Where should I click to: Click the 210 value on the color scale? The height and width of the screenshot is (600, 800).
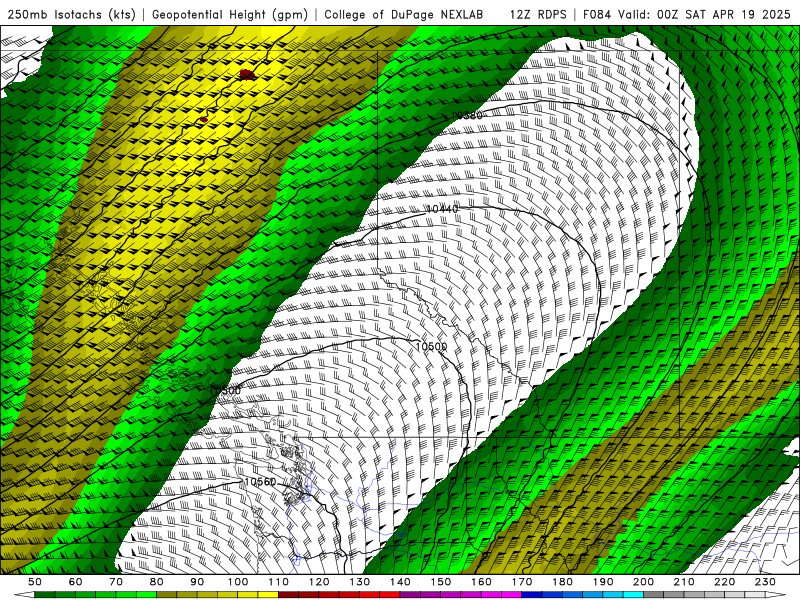684,582
